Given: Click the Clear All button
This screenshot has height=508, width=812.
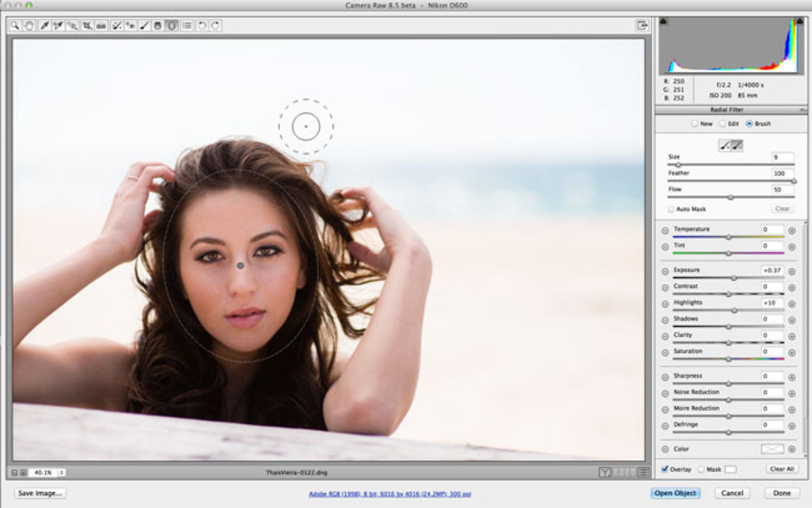Looking at the screenshot, I should point(782,469).
